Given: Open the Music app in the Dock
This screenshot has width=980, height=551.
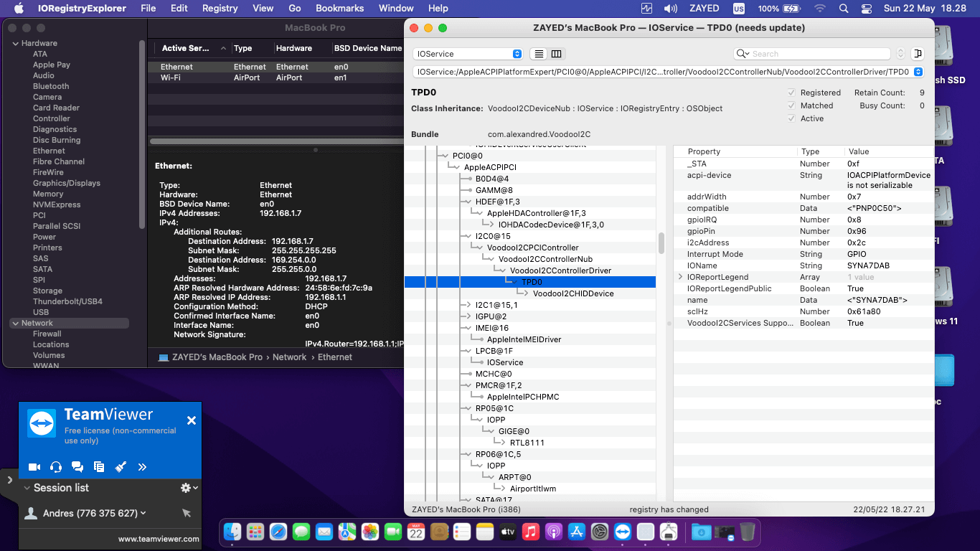Looking at the screenshot, I should tap(531, 532).
